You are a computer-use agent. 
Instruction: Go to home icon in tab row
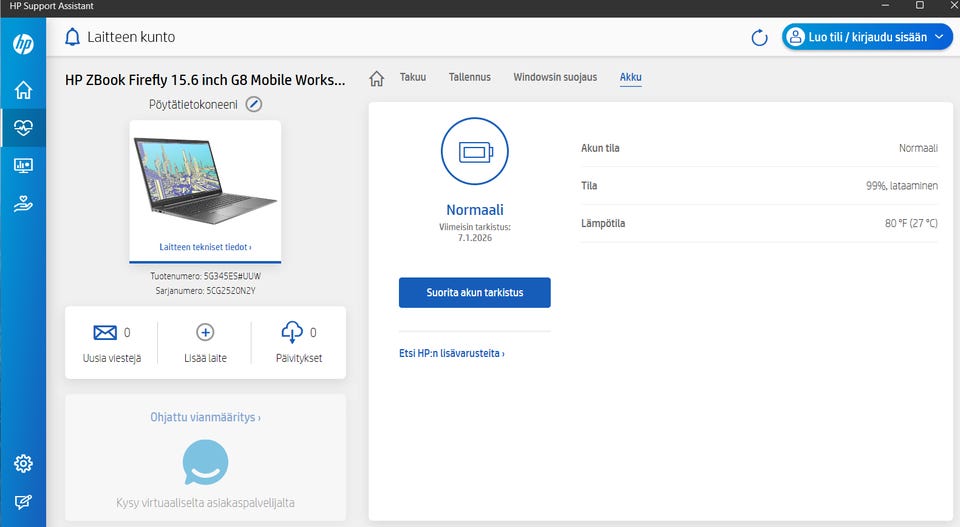(377, 78)
